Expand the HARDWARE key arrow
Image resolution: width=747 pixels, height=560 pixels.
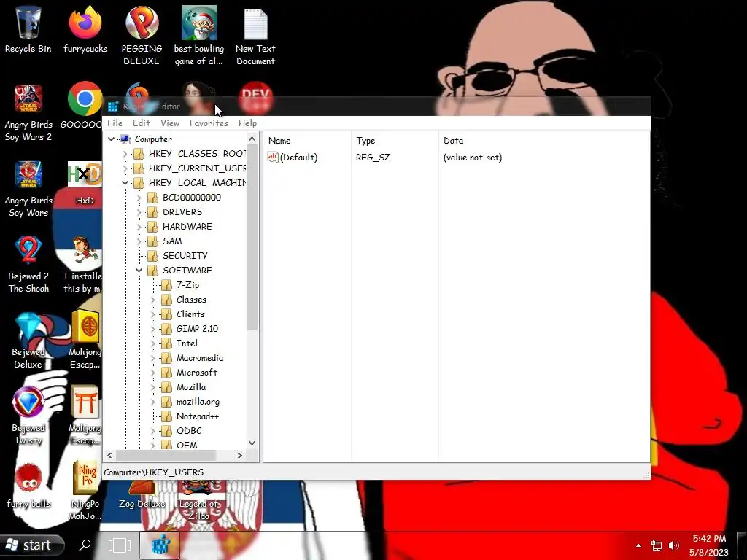139,227
